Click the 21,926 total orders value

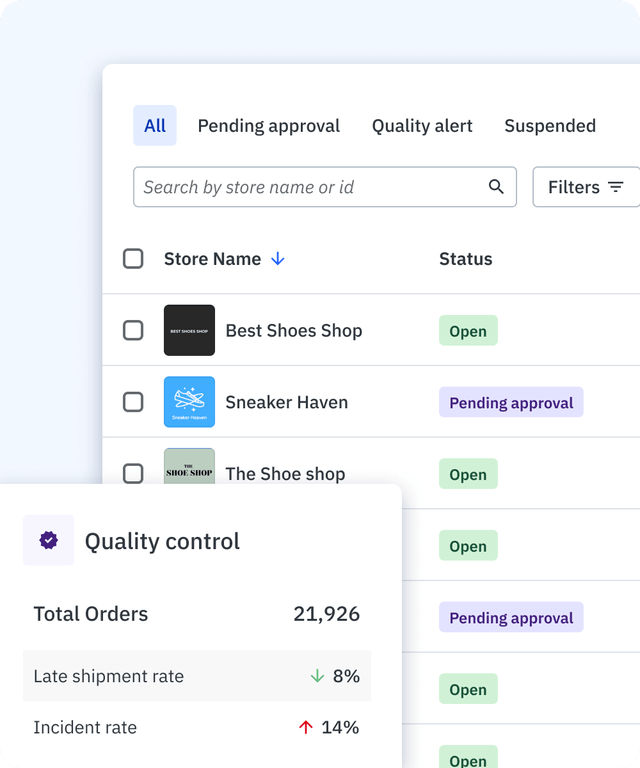tap(327, 614)
